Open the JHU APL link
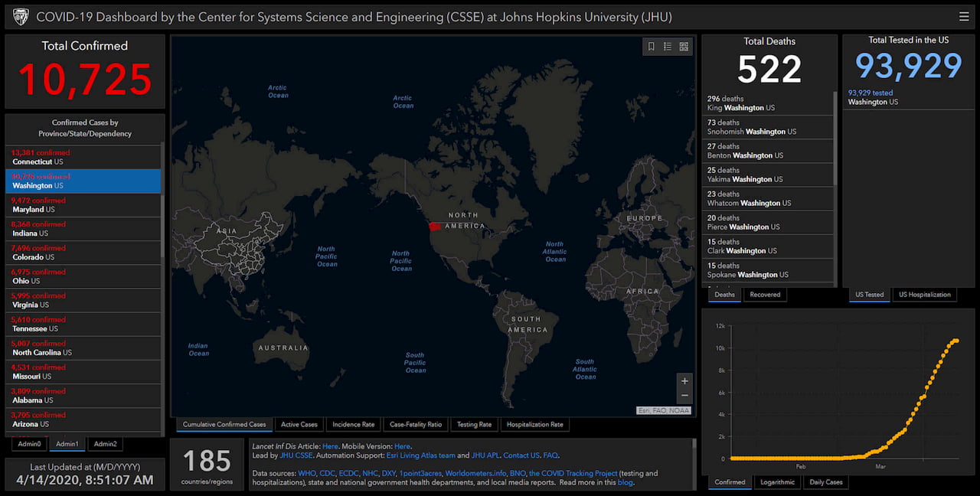This screenshot has height=496, width=980. (485, 455)
